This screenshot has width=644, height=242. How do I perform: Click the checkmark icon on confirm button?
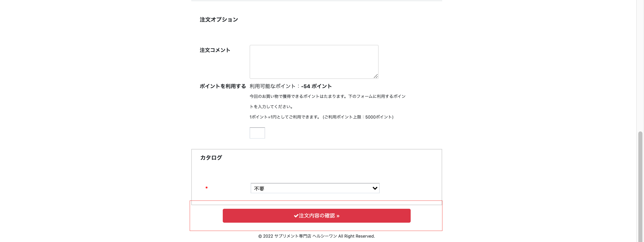(x=296, y=216)
